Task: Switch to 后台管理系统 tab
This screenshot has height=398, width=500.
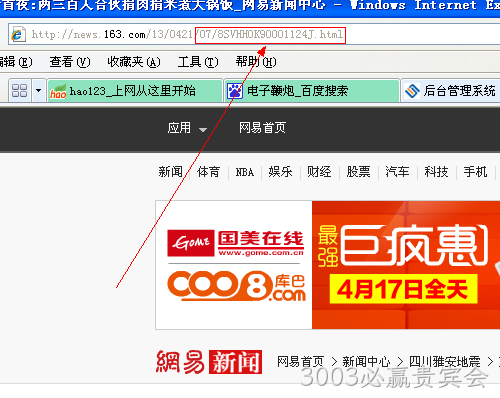Action: pos(451,91)
